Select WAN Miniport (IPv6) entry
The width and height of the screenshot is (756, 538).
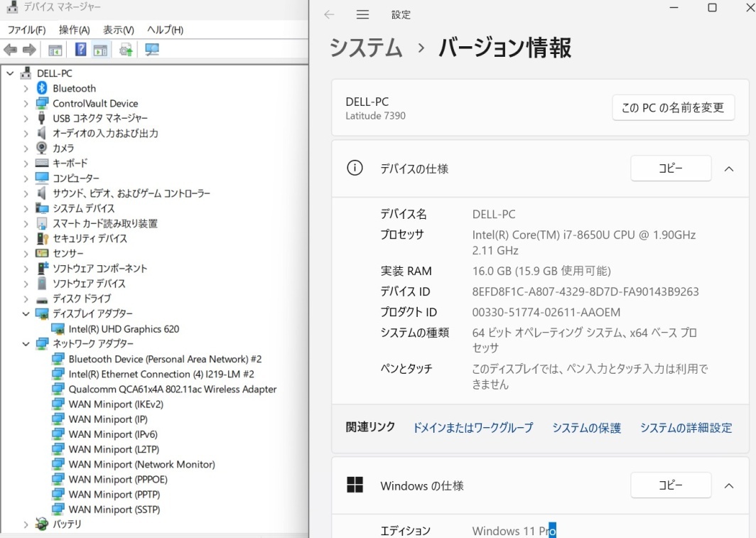[113, 434]
